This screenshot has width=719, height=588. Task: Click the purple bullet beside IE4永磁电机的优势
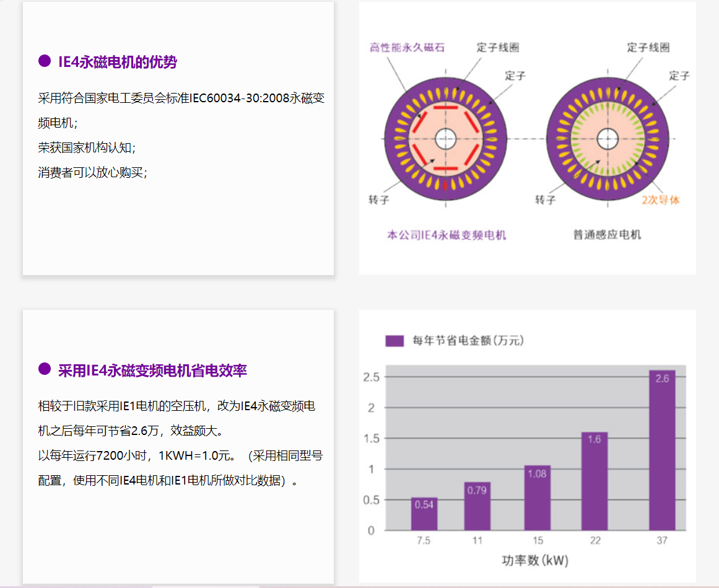tap(45, 61)
